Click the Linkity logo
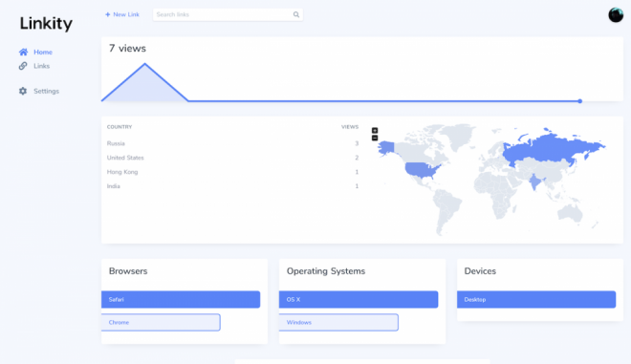 pyautogui.click(x=46, y=23)
